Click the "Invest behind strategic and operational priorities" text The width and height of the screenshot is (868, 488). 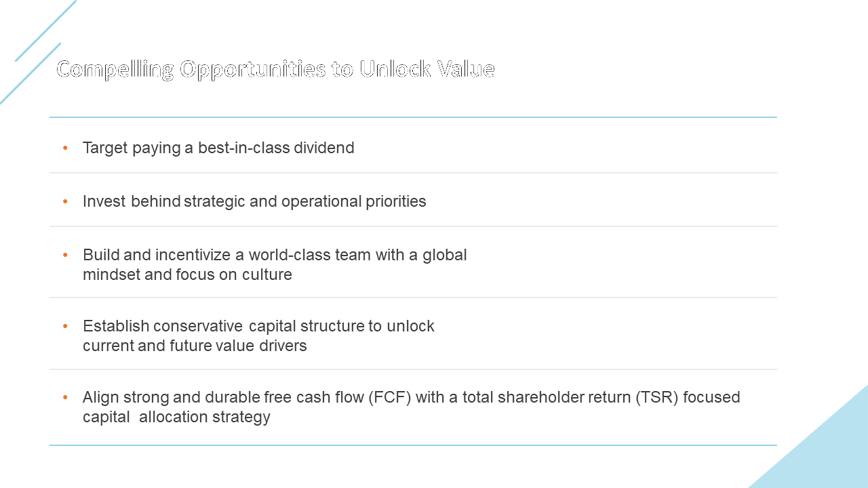click(x=254, y=201)
